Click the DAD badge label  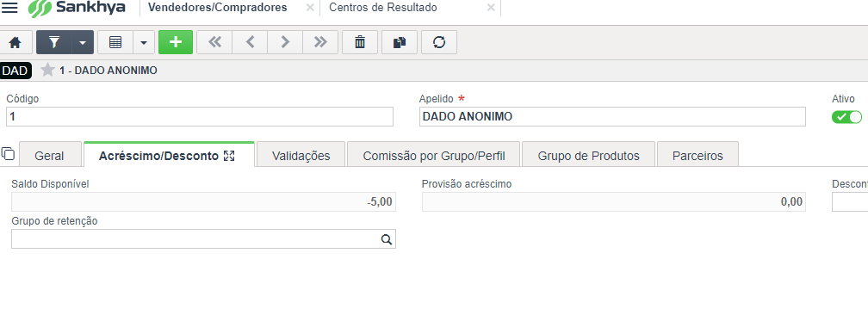tap(15, 71)
